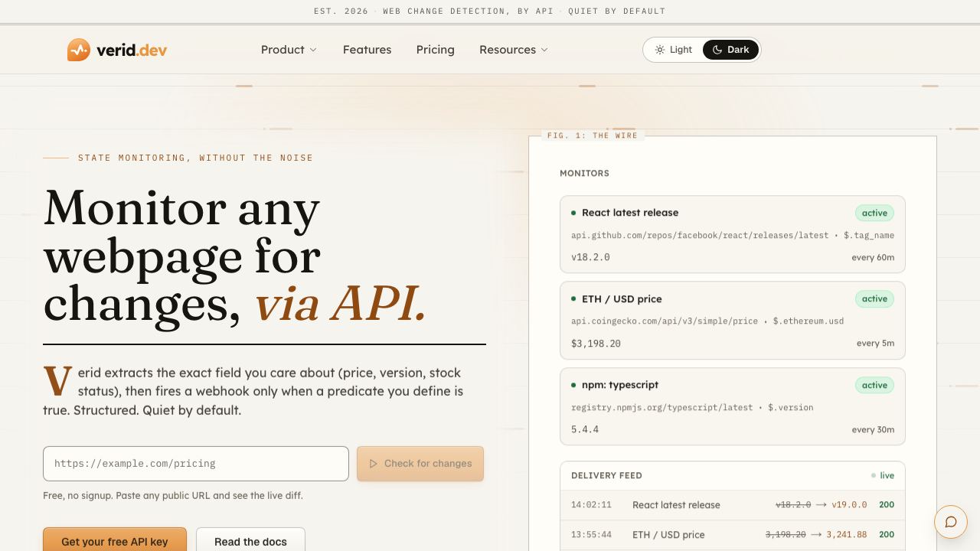Click the every 30m interval text
This screenshot has height=551, width=980.
(873, 429)
